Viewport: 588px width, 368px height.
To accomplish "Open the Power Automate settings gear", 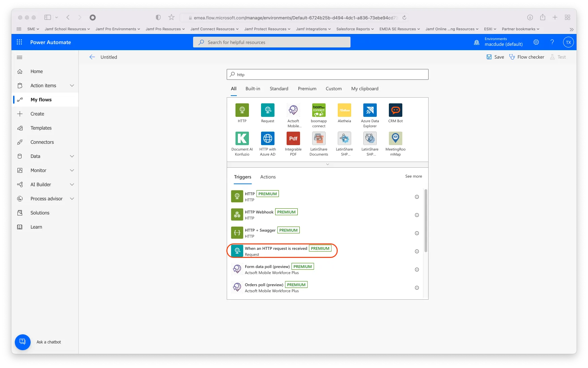I will (x=536, y=42).
